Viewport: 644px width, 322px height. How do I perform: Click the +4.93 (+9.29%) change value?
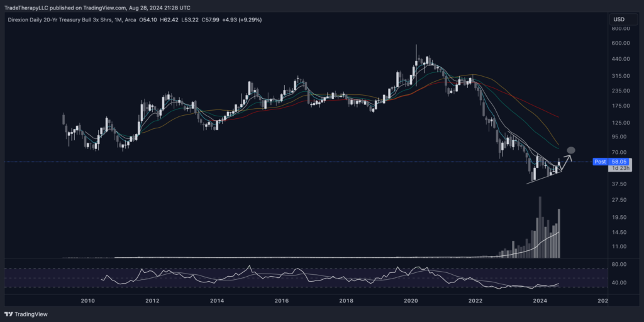[241, 20]
